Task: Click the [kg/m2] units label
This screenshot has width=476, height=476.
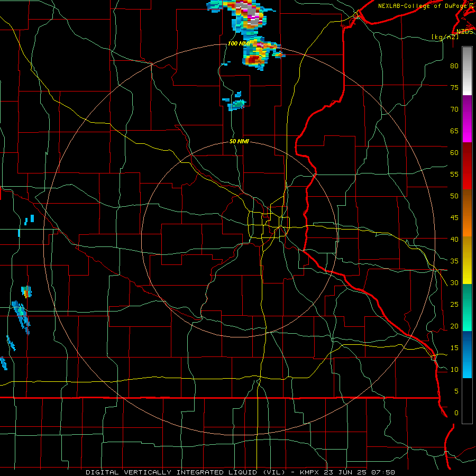Action: coord(445,37)
